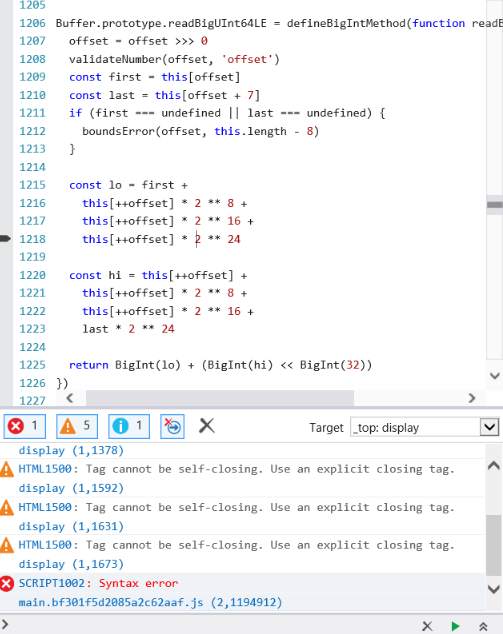Click 'const hi' declaration on line 1220
The width and height of the screenshot is (503, 634).
pyautogui.click(x=95, y=275)
